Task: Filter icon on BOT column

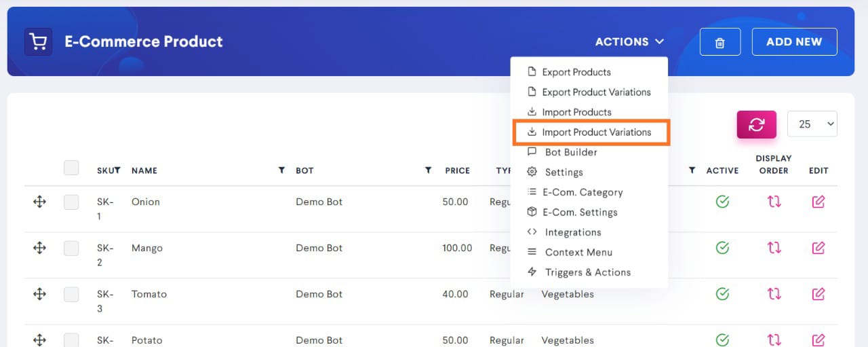Action: click(428, 170)
